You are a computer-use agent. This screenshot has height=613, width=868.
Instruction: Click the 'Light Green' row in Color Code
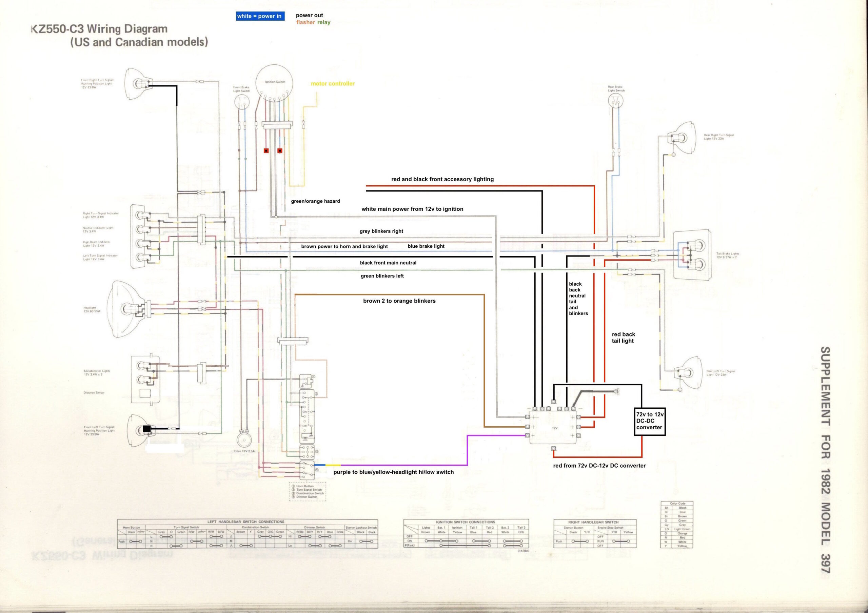tap(677, 529)
